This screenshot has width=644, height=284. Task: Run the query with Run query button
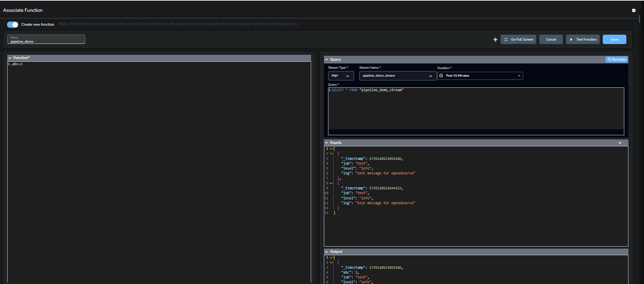[x=617, y=60]
